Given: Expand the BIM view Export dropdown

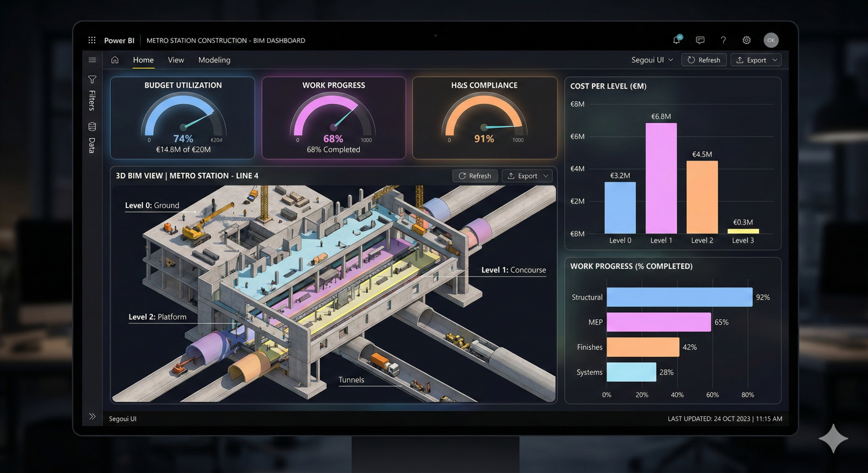Looking at the screenshot, I should (x=545, y=176).
